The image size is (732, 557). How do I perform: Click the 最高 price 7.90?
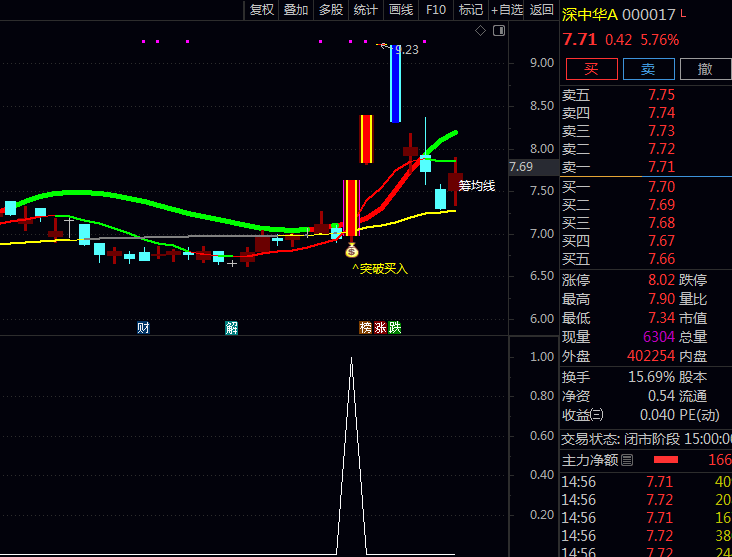(x=662, y=299)
